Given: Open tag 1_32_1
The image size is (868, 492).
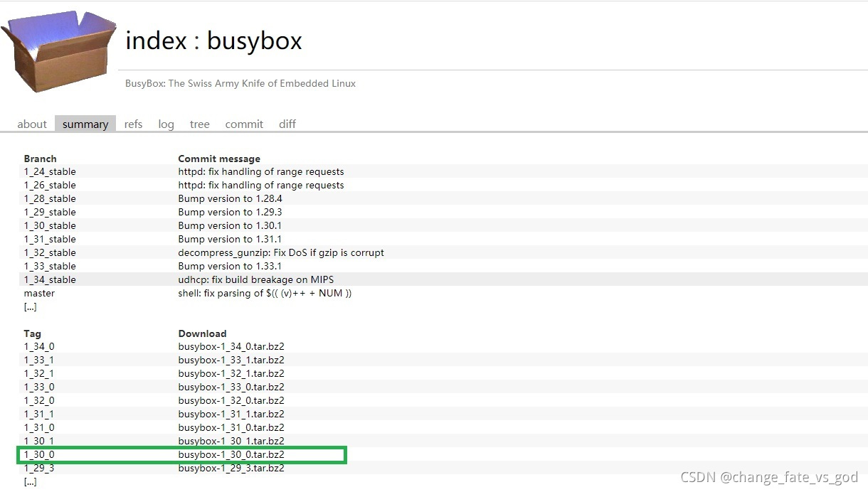Looking at the screenshot, I should [x=39, y=373].
